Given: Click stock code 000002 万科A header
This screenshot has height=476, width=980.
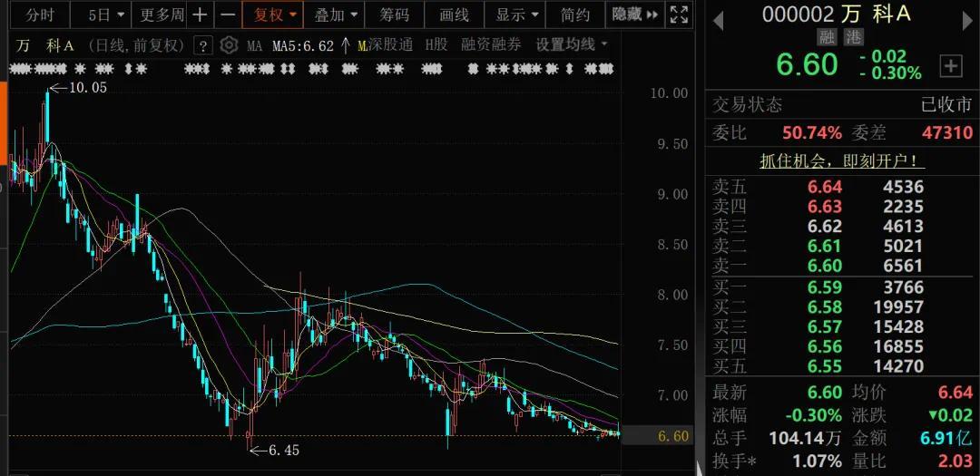Looking at the screenshot, I should pyautogui.click(x=836, y=14).
